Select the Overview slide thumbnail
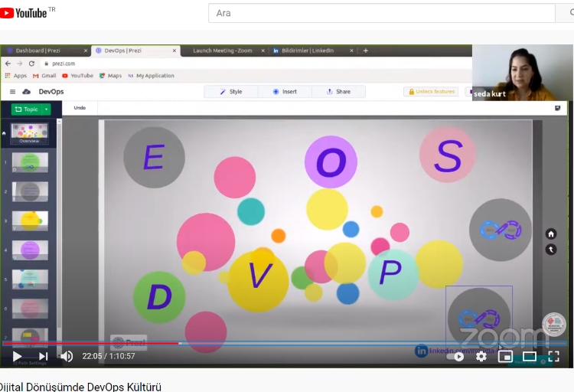574x392 pixels. [30, 133]
